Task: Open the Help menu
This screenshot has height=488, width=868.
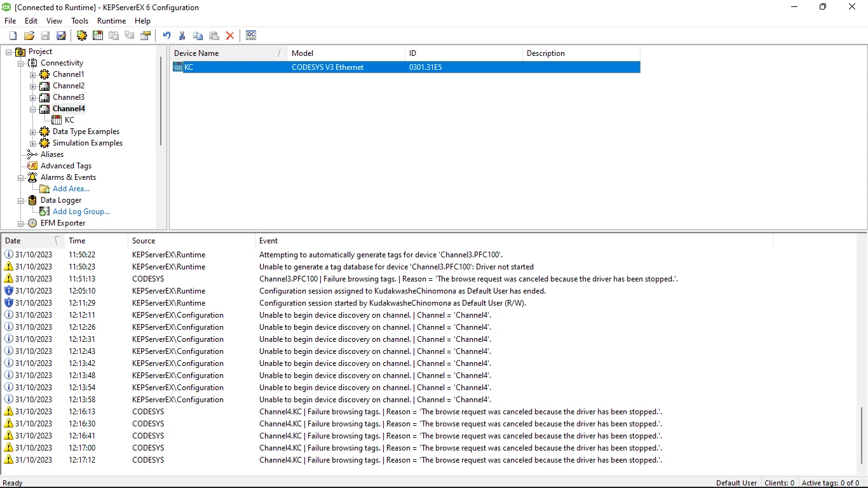Action: point(143,21)
